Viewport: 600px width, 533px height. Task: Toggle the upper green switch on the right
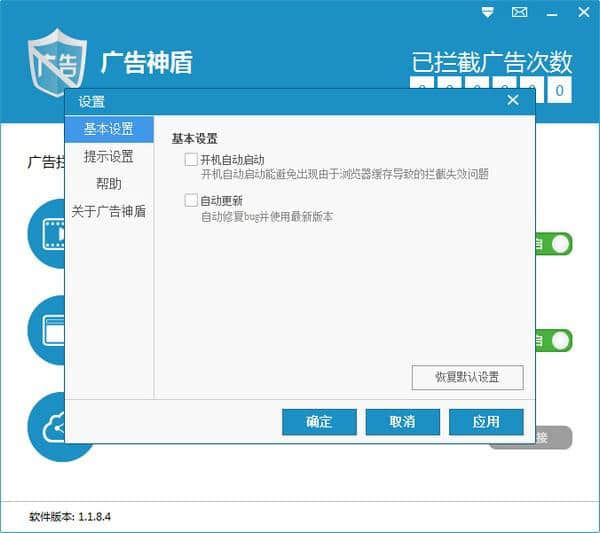558,243
